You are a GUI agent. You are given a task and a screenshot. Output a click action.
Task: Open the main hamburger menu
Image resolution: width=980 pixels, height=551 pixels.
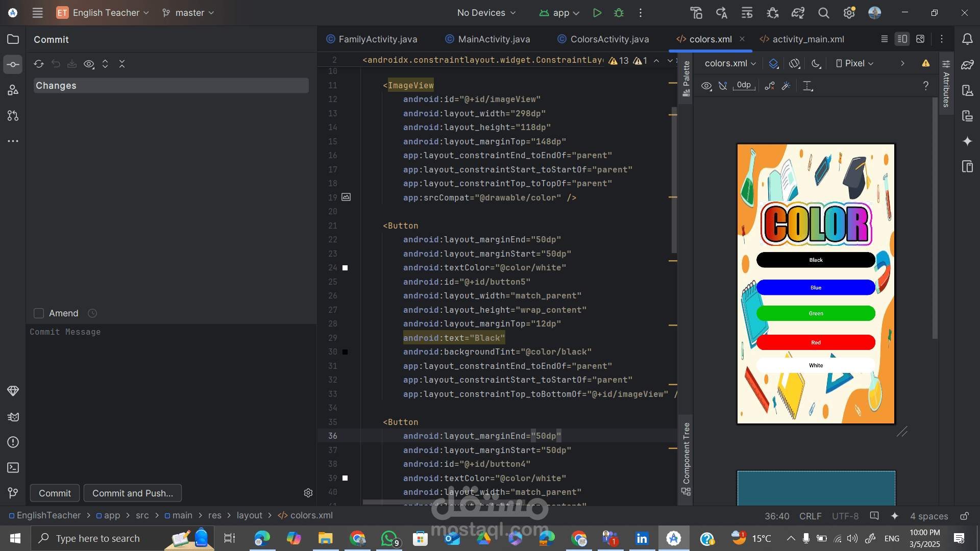[37, 13]
